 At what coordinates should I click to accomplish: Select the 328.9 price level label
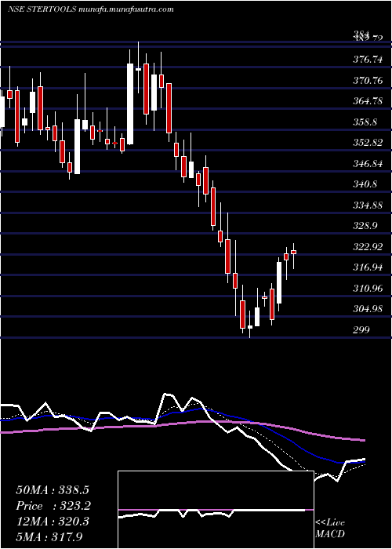[365, 226]
